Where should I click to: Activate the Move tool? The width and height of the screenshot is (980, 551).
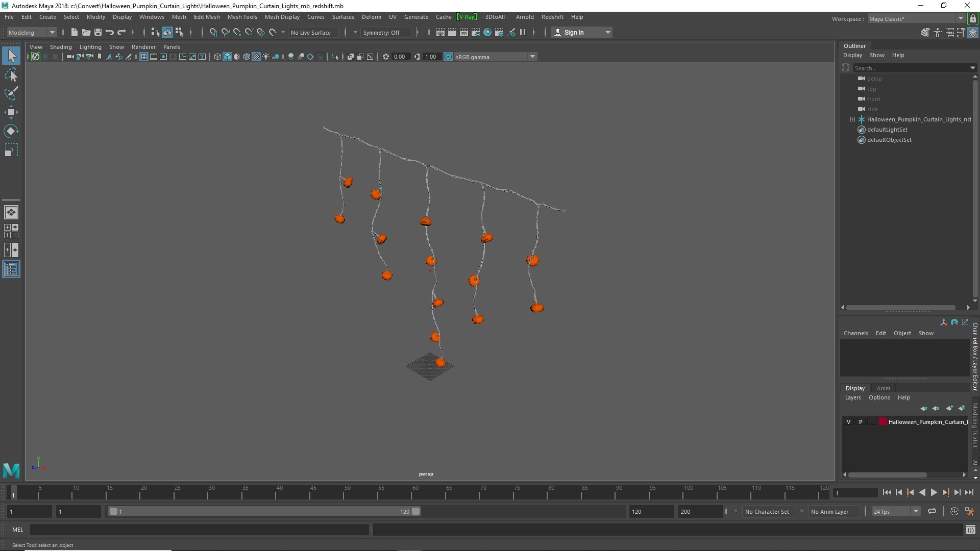[x=11, y=112]
